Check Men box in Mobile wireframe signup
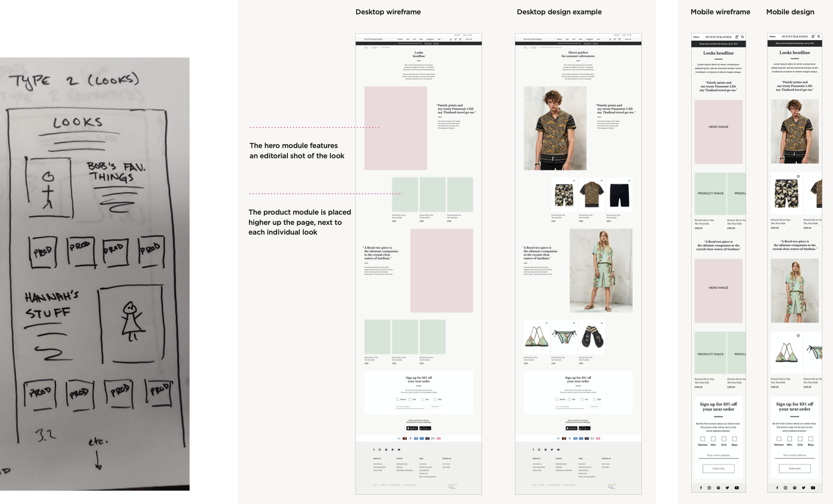The image size is (833, 504). tap(713, 439)
